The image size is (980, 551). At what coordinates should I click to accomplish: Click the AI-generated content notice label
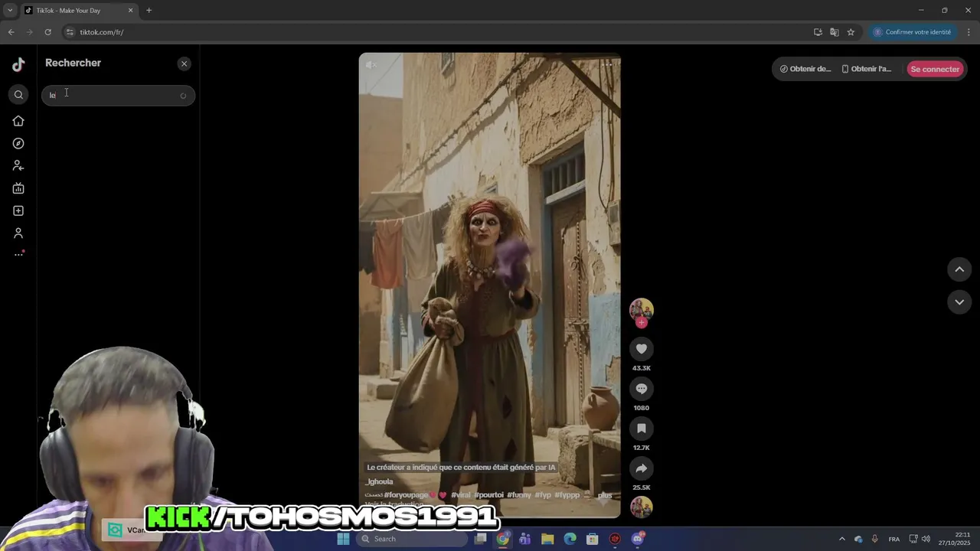[461, 467]
